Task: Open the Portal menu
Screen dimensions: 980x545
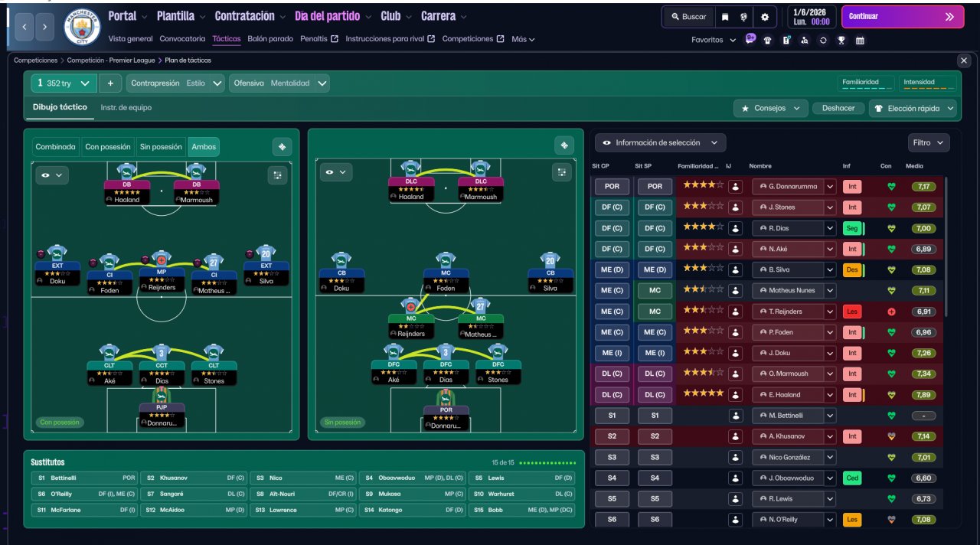Action: [x=128, y=16]
